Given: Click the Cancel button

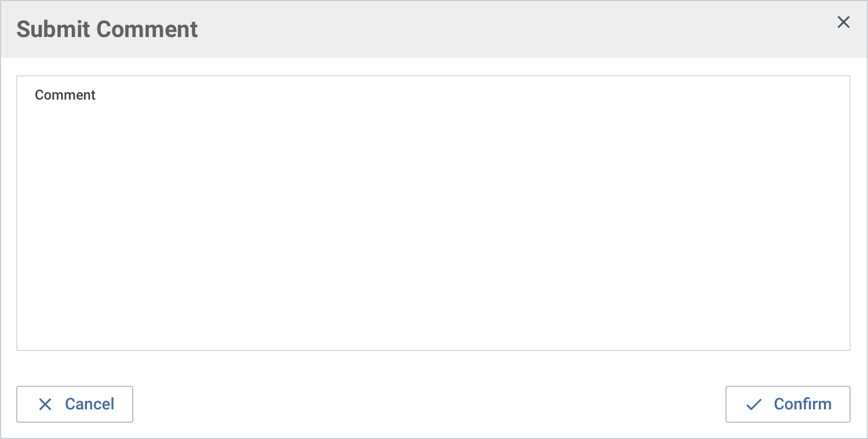Looking at the screenshot, I should click(75, 404).
